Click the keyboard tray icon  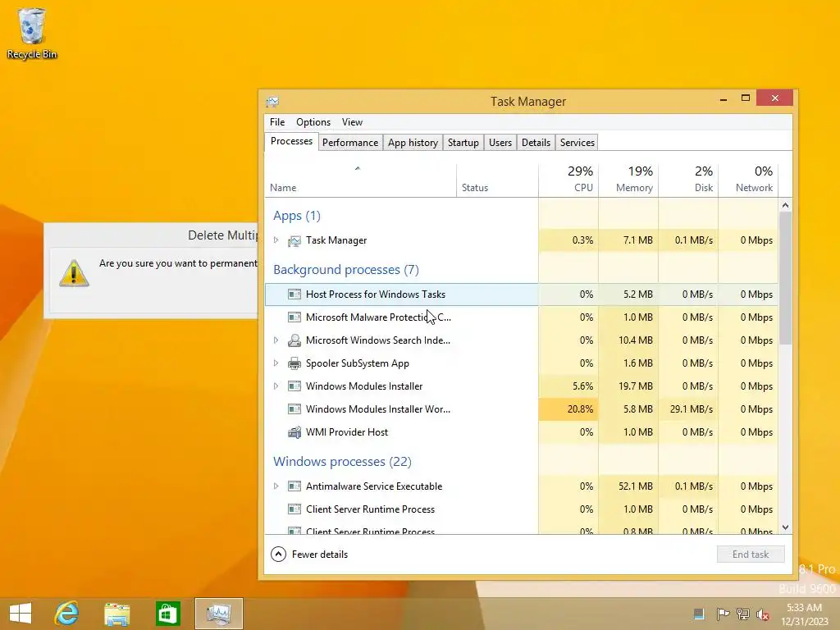[x=699, y=614]
